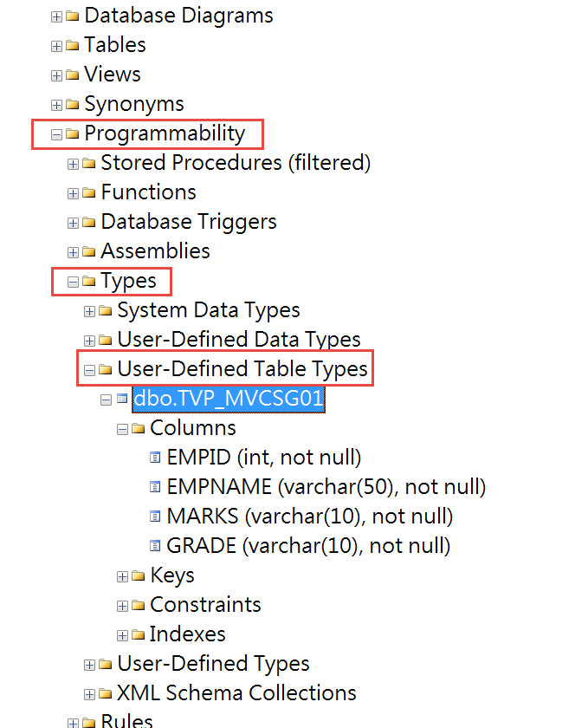Click the MARKS column icon

(x=155, y=517)
